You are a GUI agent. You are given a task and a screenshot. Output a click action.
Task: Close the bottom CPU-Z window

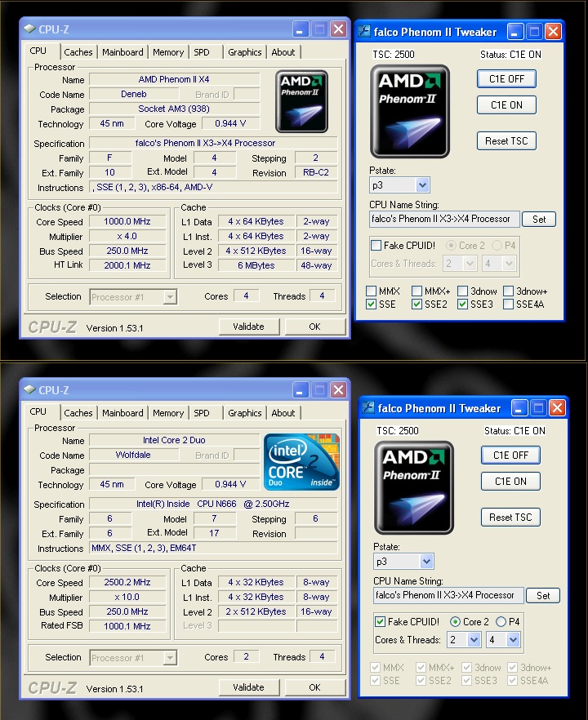tap(339, 390)
